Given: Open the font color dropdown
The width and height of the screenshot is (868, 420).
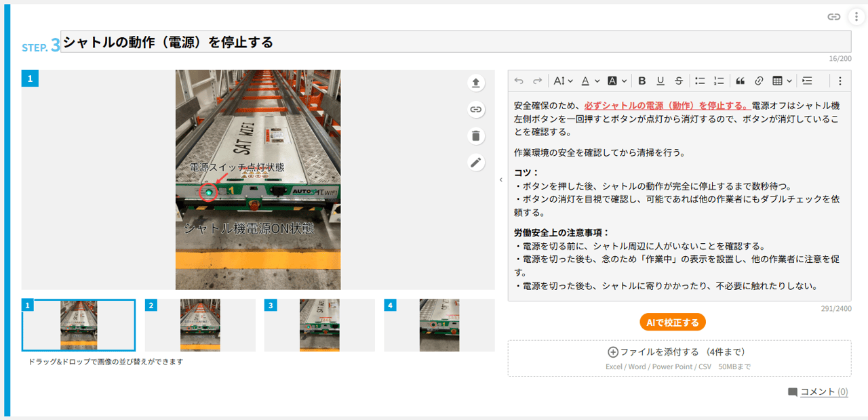Looking at the screenshot, I should (x=591, y=81).
